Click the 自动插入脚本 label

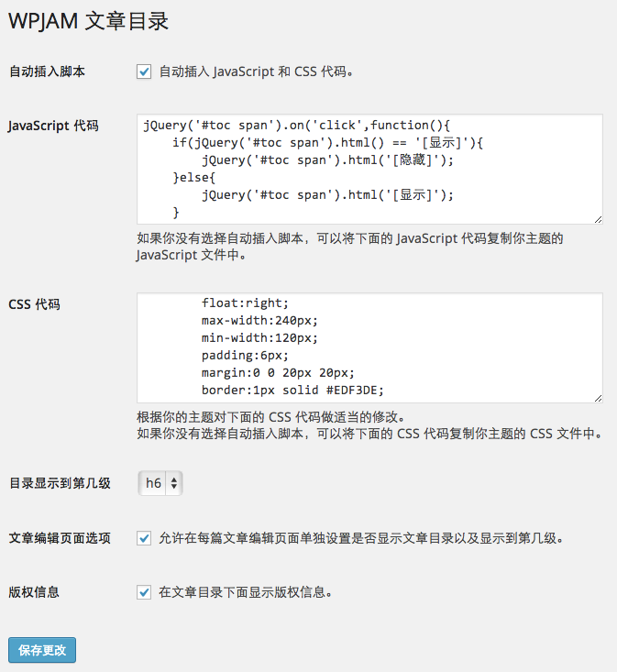point(47,72)
